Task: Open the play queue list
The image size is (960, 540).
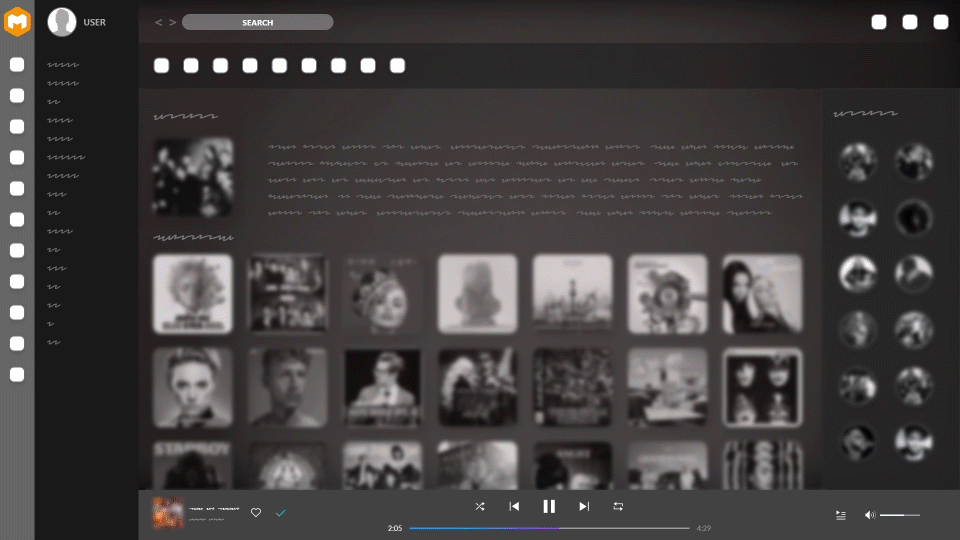Action: point(841,515)
